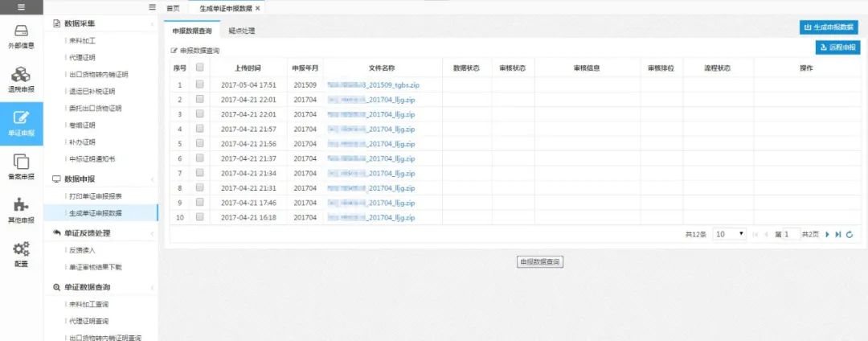Check the box for row 3

pos(200,114)
